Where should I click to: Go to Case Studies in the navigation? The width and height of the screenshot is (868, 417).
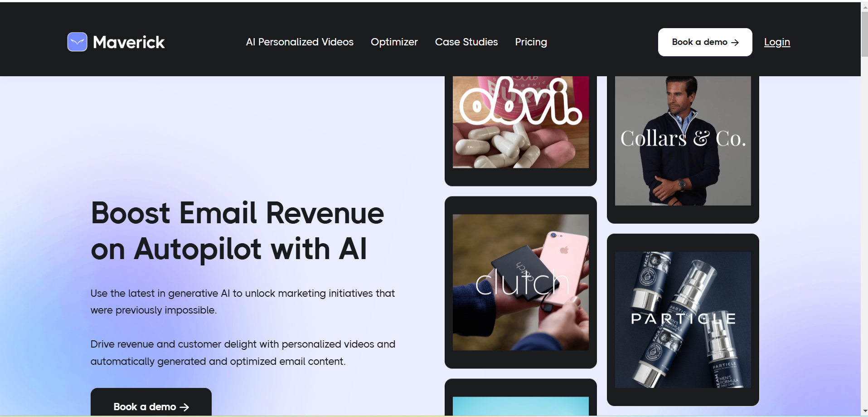[x=466, y=42]
